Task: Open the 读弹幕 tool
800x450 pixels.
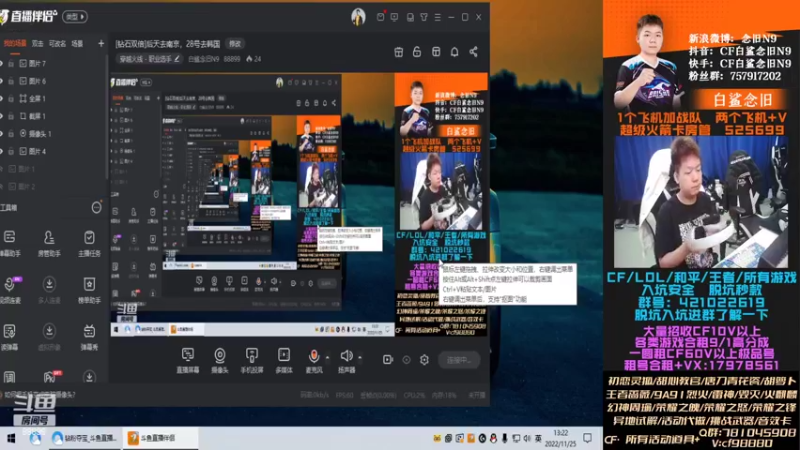Action: pyautogui.click(x=9, y=337)
